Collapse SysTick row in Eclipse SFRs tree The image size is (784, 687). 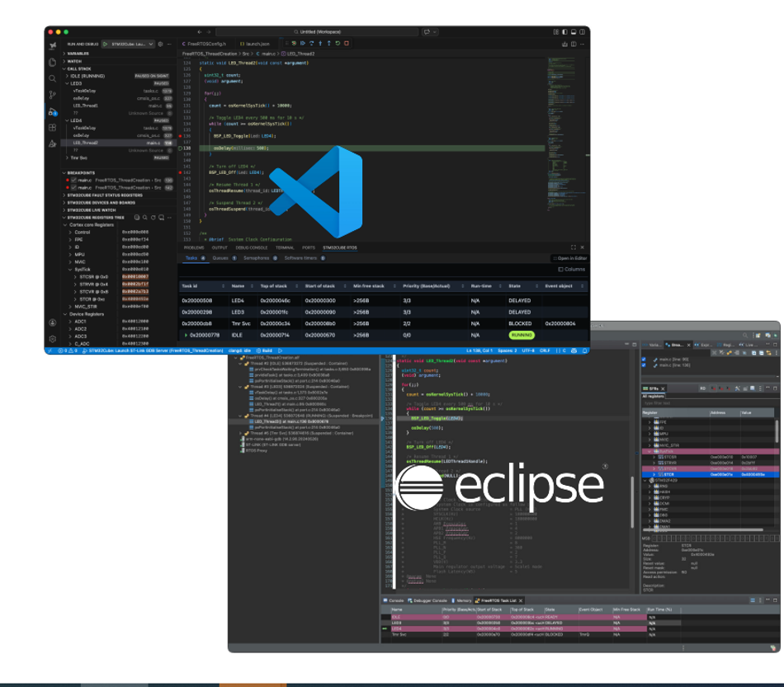tap(649, 451)
